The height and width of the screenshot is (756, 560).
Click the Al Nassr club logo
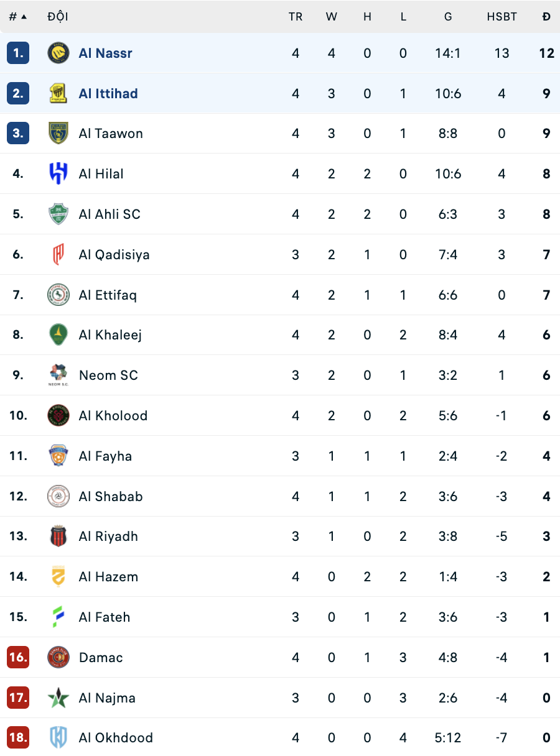click(58, 53)
